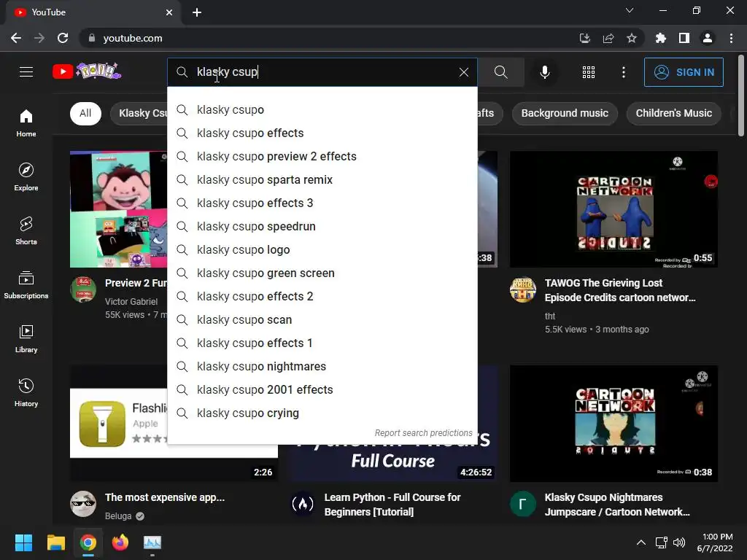Go to Home in the sidebar
This screenshot has height=560, width=747.
[x=26, y=122]
